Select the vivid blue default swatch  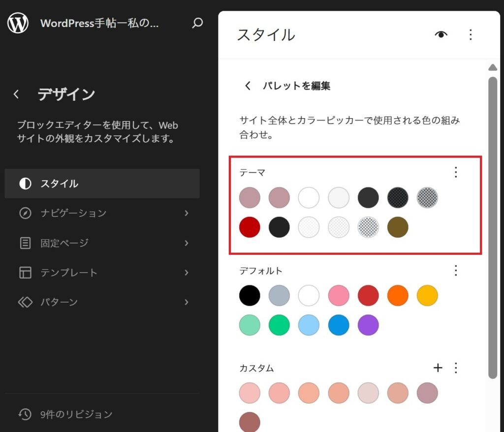pos(339,325)
